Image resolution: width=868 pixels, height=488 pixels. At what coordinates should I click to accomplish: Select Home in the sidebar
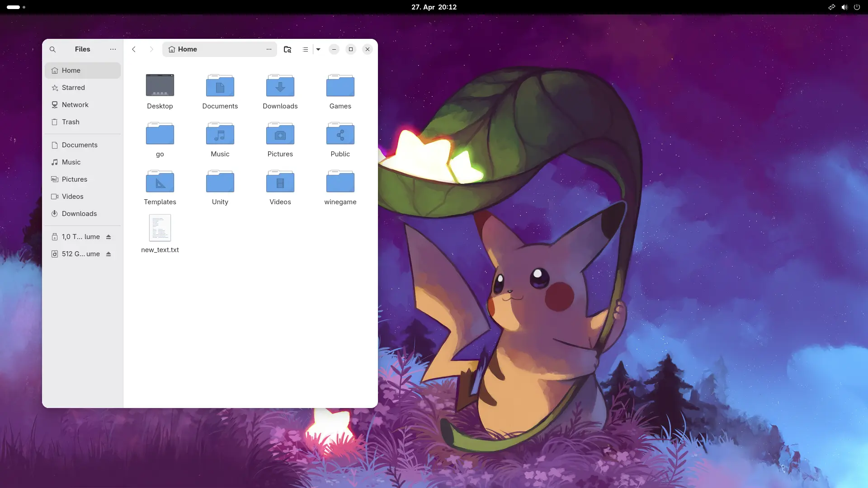[x=83, y=70]
